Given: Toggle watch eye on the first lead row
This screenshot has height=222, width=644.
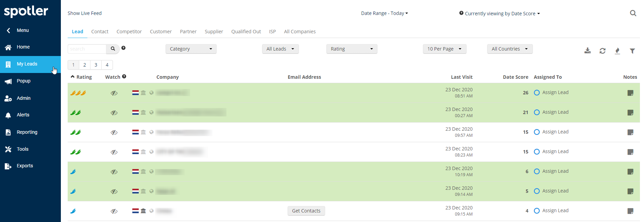Looking at the screenshot, I should (x=114, y=93).
